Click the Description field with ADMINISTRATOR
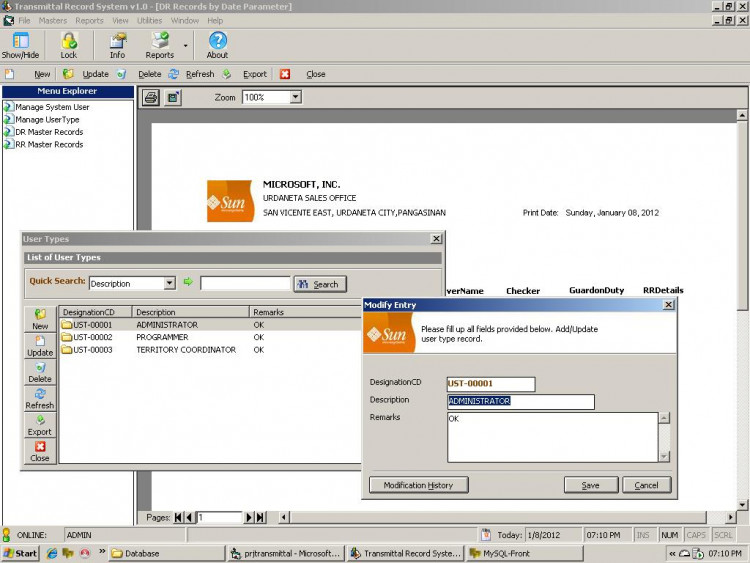 tap(521, 401)
